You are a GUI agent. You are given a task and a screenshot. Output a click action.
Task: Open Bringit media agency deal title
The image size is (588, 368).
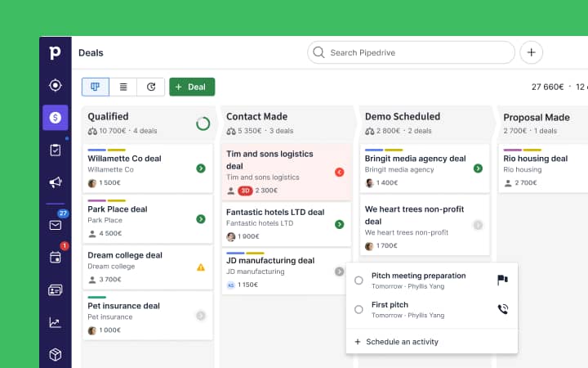click(416, 159)
